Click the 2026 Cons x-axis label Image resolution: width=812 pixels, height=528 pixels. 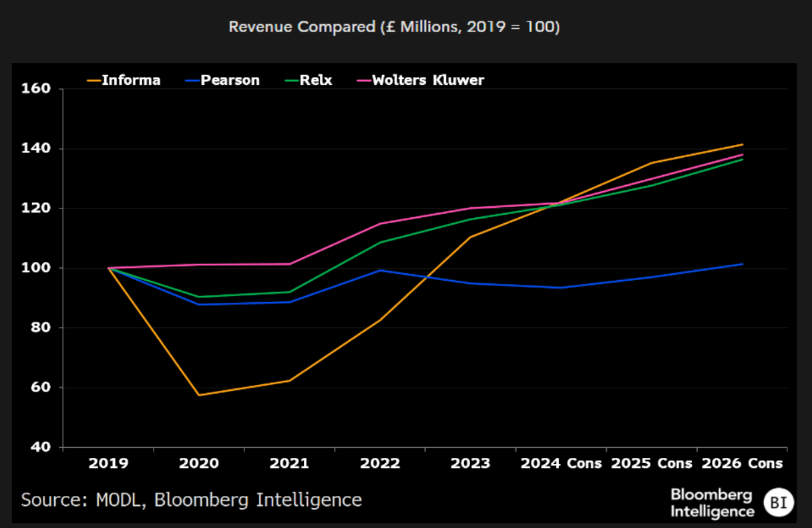tap(742, 463)
